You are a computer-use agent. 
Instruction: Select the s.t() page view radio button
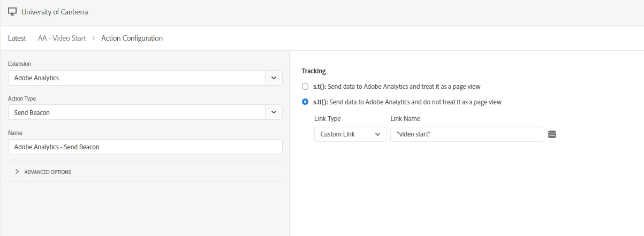(305, 86)
